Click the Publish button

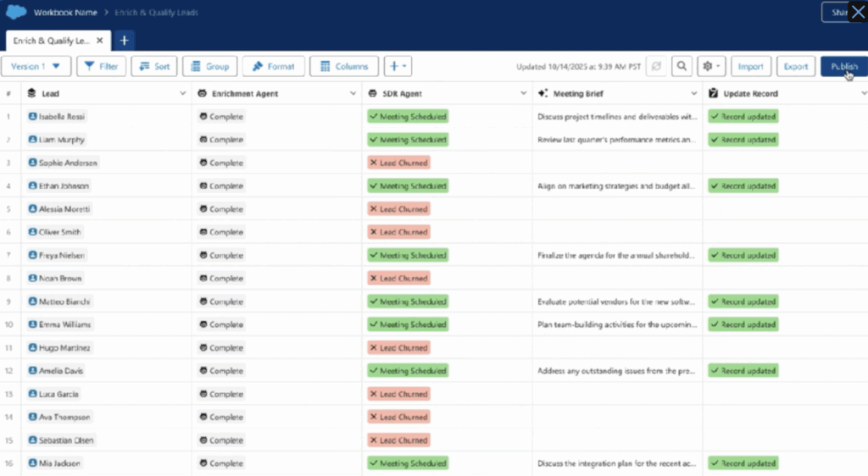pyautogui.click(x=843, y=66)
